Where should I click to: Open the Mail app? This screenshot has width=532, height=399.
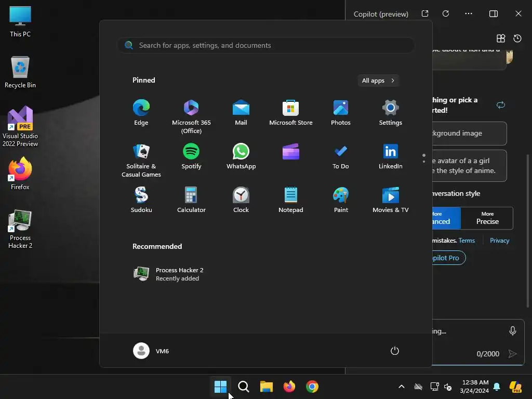tap(241, 113)
